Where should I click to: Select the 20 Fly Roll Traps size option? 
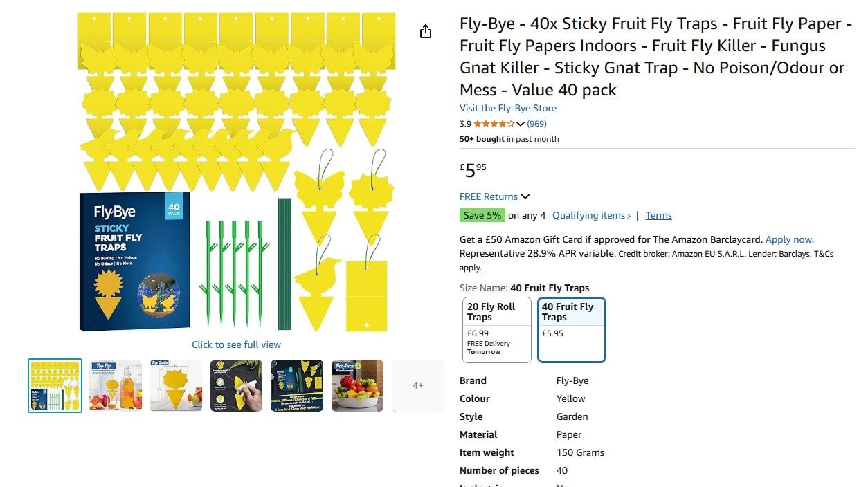pos(496,329)
